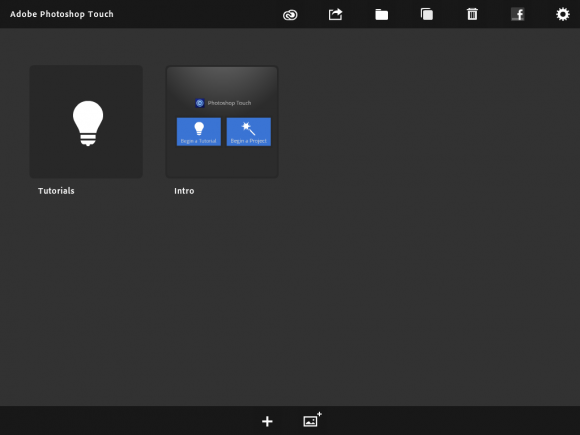The width and height of the screenshot is (580, 435).
Task: Open the Tutorials thumbnail with lightbulb
Action: click(86, 122)
